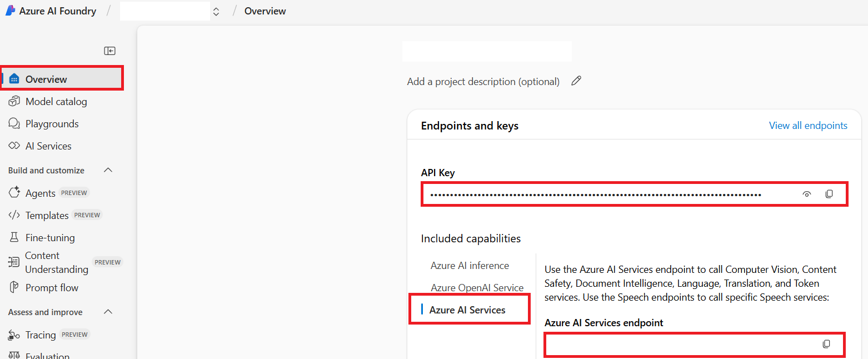The width and height of the screenshot is (868, 359).
Task: Edit the project description
Action: (x=576, y=81)
